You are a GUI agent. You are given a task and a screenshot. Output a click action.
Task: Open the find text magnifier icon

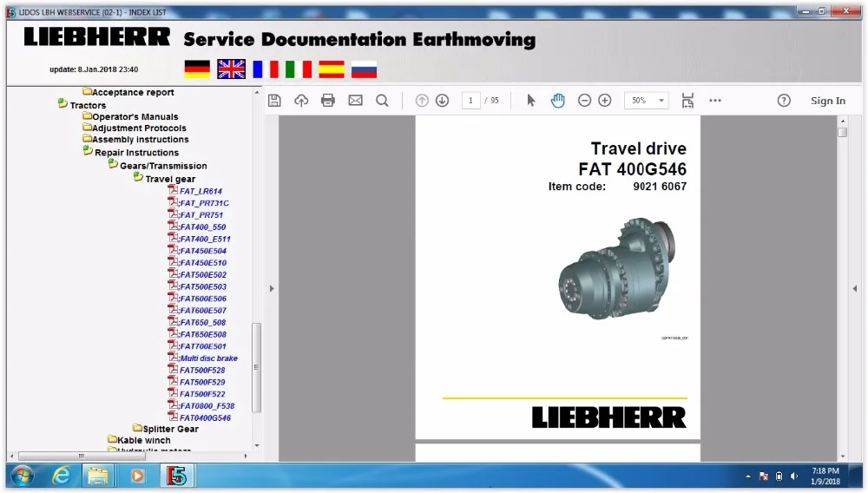(x=382, y=101)
